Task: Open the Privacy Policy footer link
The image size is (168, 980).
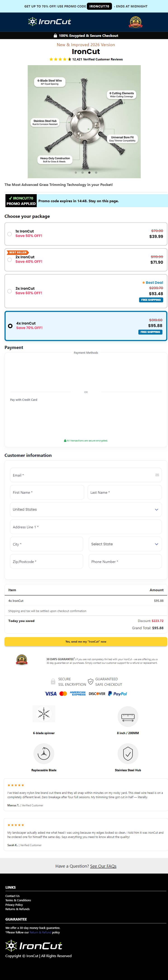Action: [14, 905]
